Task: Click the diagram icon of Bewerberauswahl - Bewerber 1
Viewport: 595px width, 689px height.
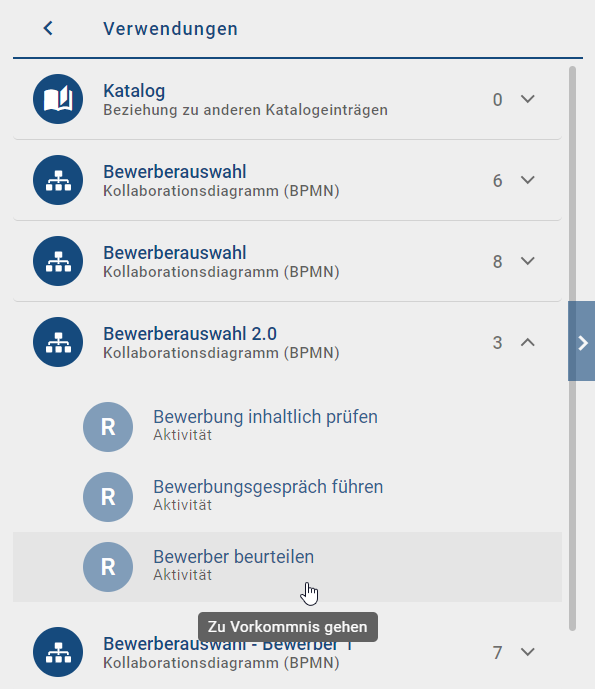Action: (x=58, y=652)
